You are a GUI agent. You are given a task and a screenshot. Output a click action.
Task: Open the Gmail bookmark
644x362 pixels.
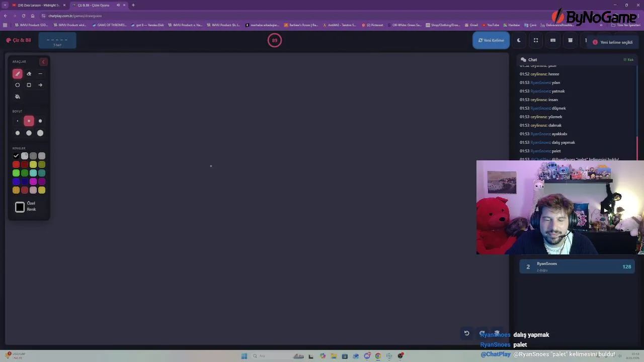[x=471, y=25]
